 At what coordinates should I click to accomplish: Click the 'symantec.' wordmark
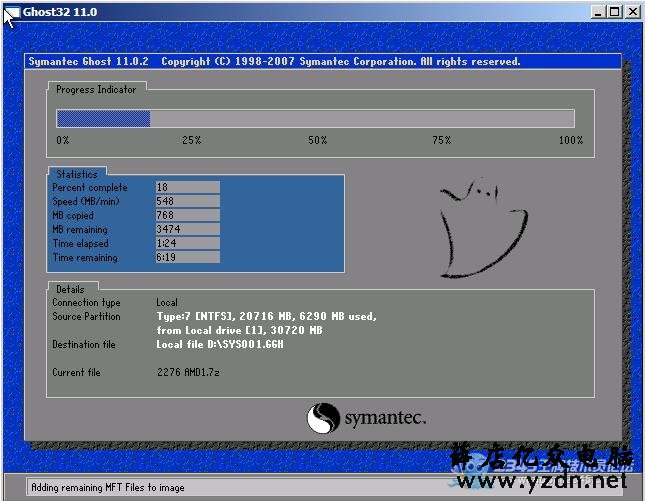coord(385,418)
